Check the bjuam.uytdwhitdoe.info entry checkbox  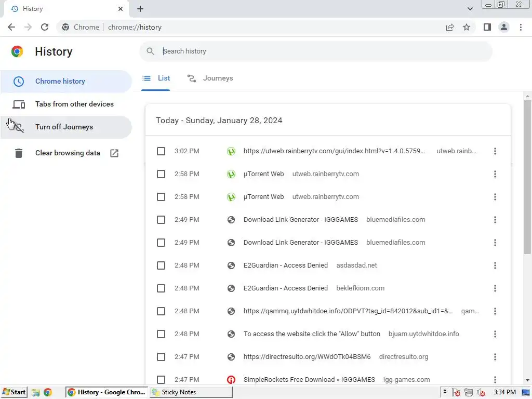161,334
